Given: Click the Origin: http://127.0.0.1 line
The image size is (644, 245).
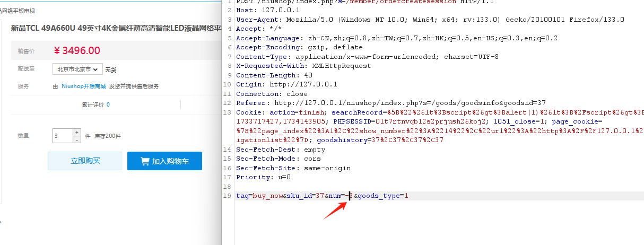Looking at the screenshot, I should tap(287, 84).
